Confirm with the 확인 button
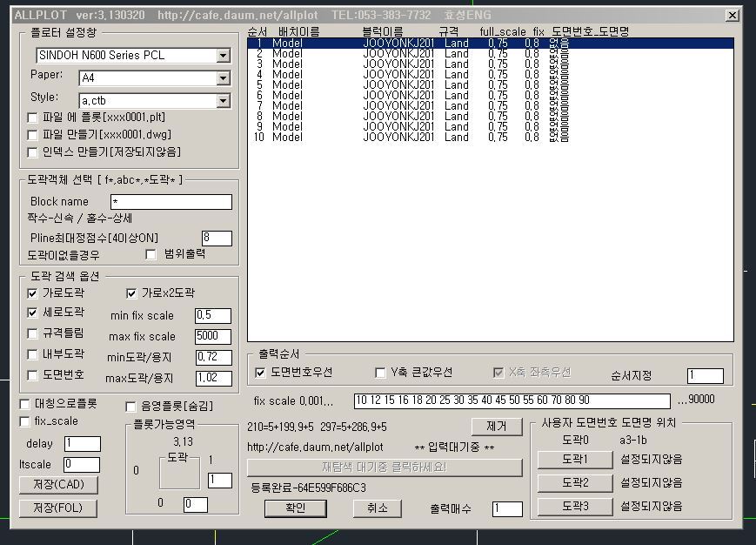756x545 pixels. pos(296,508)
